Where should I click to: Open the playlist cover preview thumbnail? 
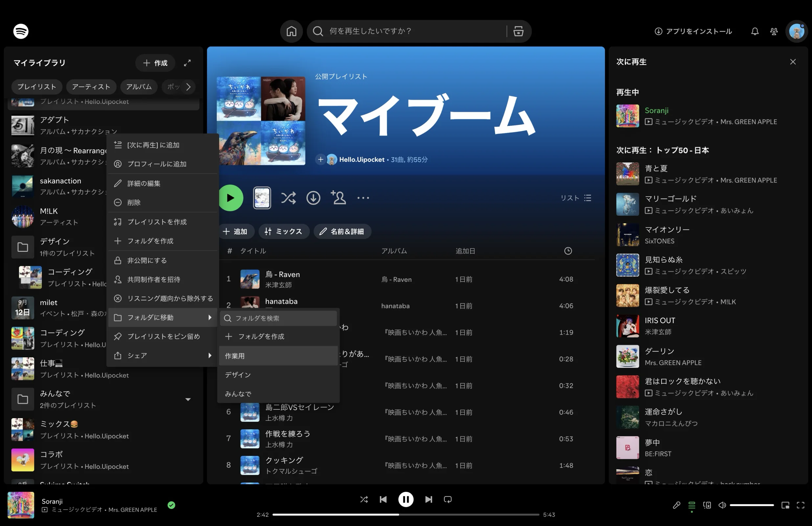click(262, 198)
